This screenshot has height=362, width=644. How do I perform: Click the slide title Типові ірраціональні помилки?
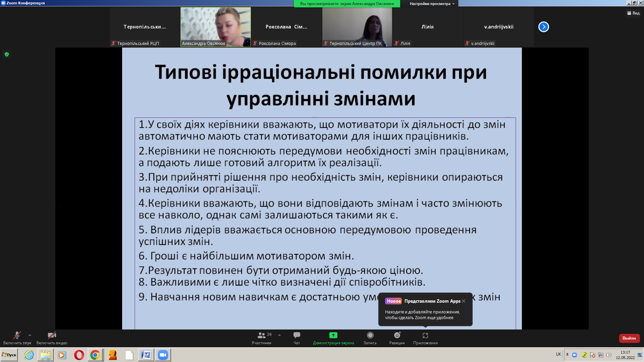[321, 85]
